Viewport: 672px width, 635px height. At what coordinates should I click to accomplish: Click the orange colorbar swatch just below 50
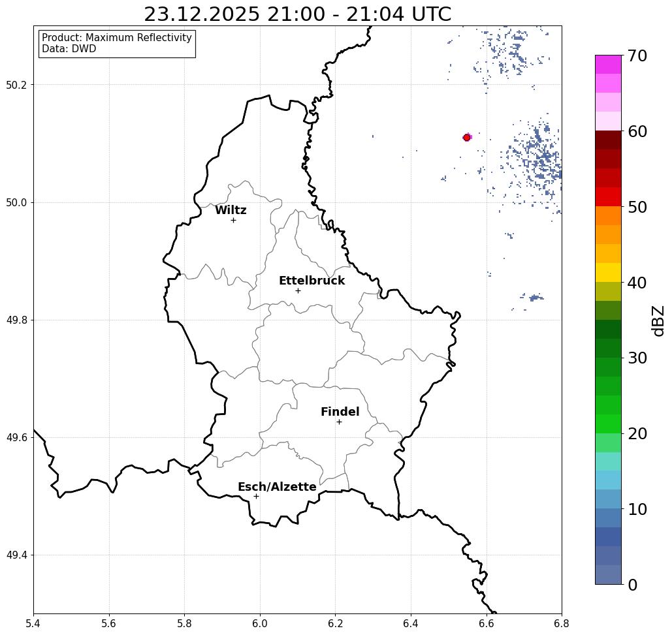(x=608, y=216)
